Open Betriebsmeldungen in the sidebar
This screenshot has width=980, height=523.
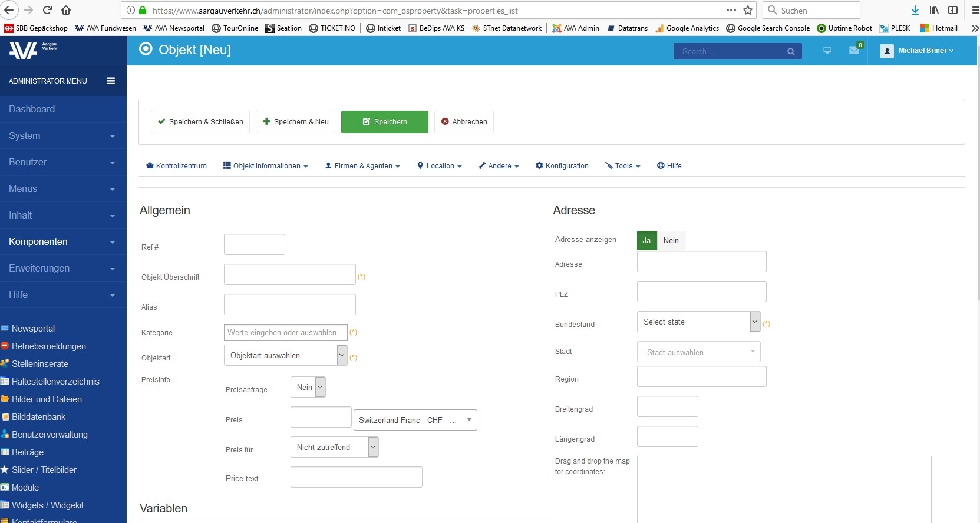(x=48, y=346)
